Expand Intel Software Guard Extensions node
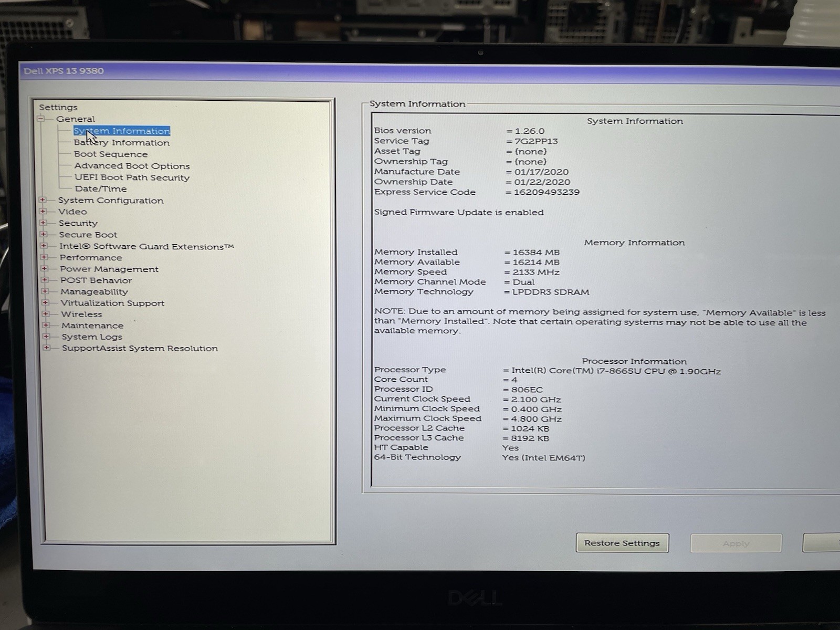The image size is (840, 630). [44, 246]
